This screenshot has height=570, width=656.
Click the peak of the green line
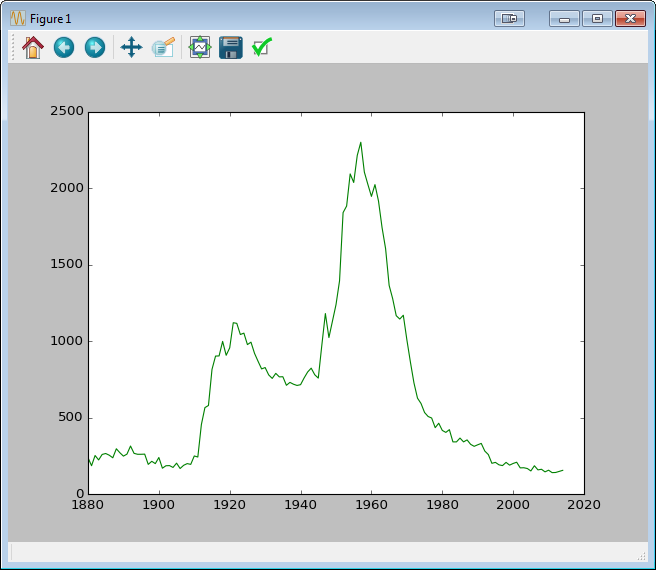click(360, 142)
